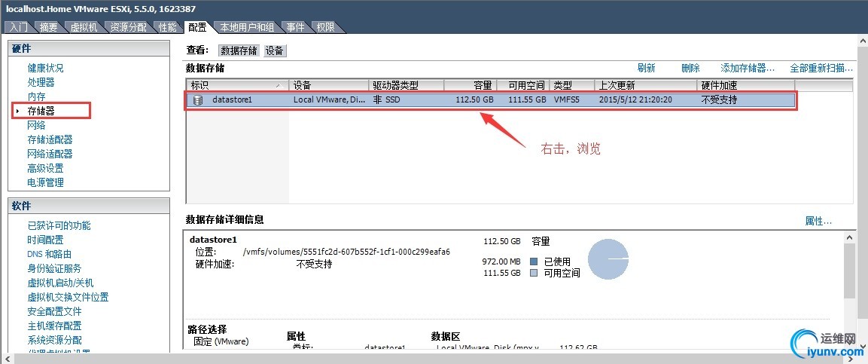Open 主机缓存配置 page
The height and width of the screenshot is (364, 868).
click(x=54, y=326)
